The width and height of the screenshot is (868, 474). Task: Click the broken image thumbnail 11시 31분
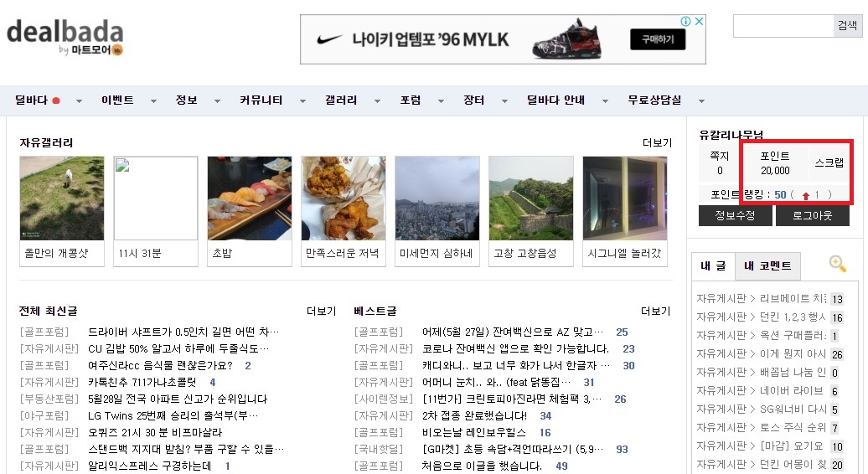coord(156,198)
